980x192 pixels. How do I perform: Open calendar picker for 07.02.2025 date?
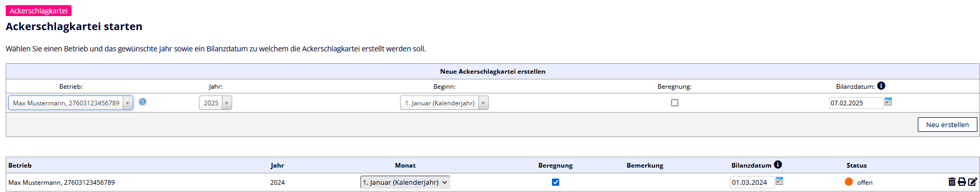click(x=888, y=101)
